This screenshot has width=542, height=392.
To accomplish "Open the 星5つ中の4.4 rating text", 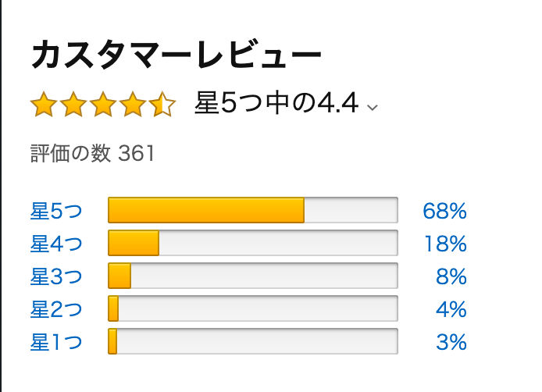I will (276, 102).
